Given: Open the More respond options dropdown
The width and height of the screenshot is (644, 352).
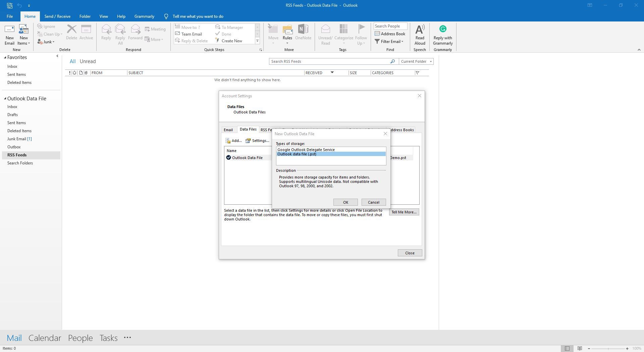Looking at the screenshot, I should [x=154, y=40].
